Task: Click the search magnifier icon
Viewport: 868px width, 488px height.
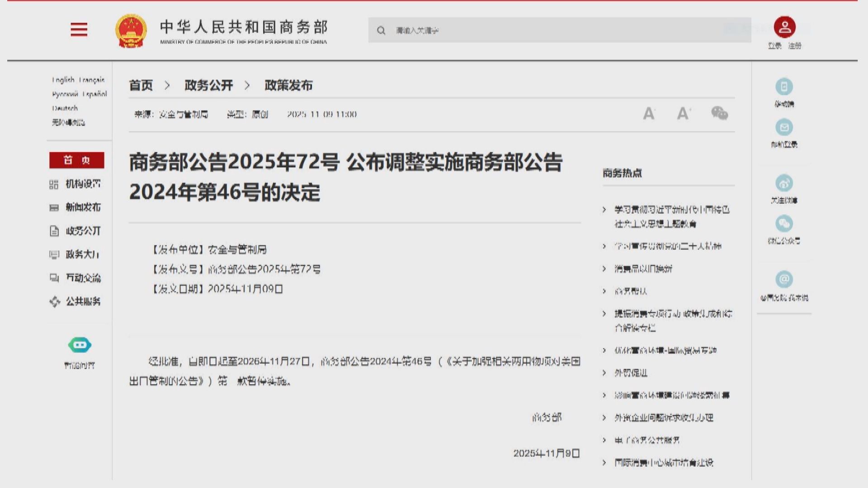Action: [x=381, y=30]
